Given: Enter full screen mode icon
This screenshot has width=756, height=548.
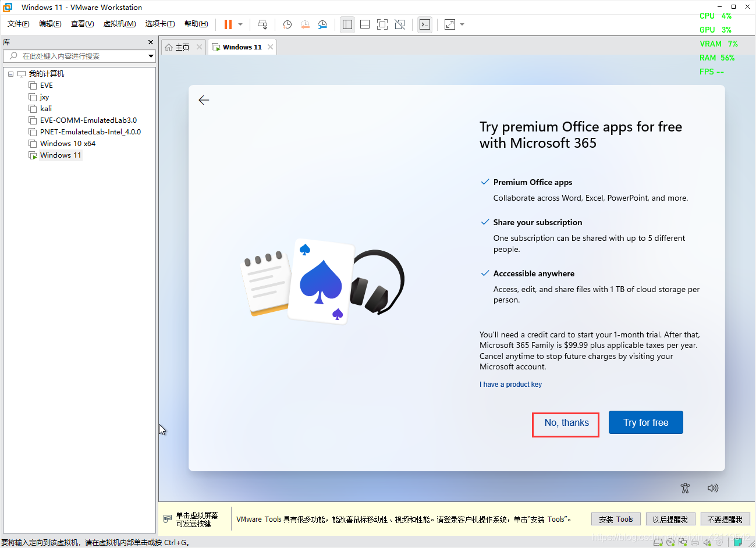Looking at the screenshot, I should tap(382, 24).
